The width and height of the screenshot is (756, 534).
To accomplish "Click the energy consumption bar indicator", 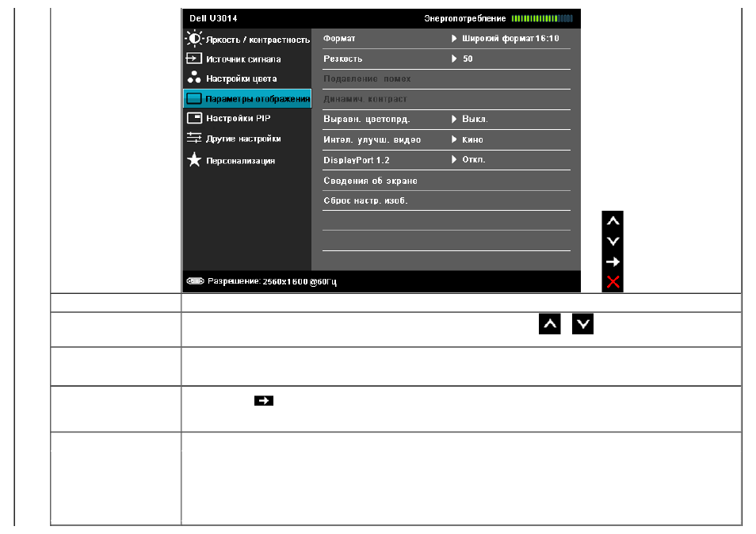I will pos(542,18).
